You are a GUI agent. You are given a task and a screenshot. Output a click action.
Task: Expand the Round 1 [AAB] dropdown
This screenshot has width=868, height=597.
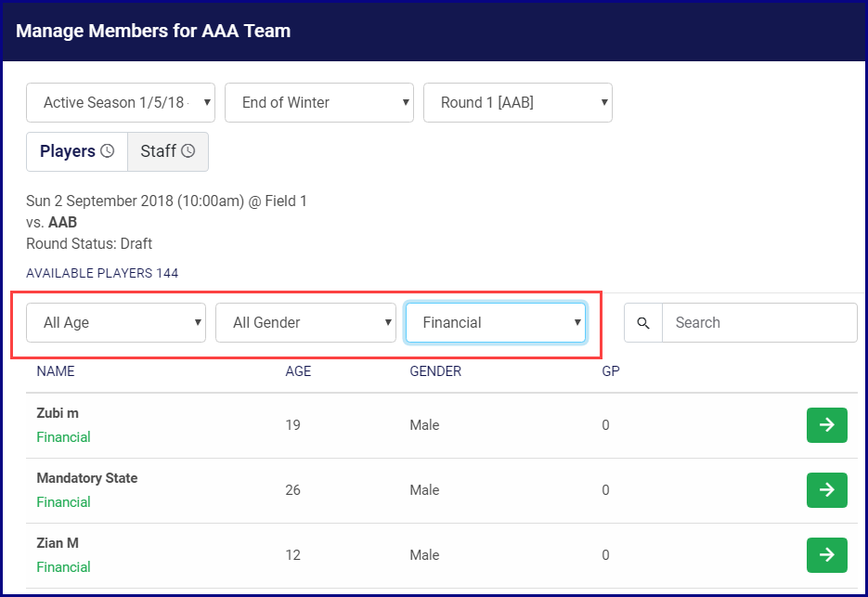tap(517, 103)
